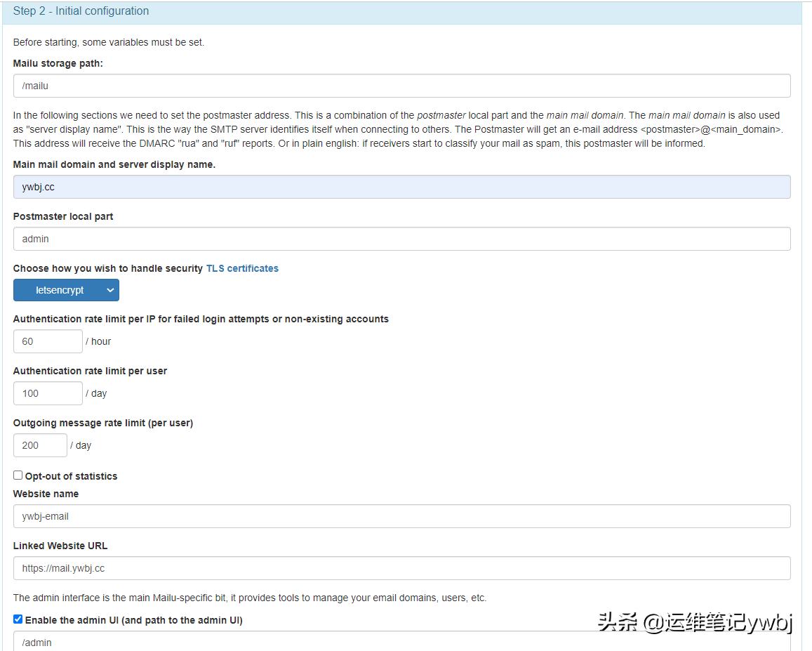Focus the Postmaster local part field
This screenshot has height=651, width=812.
tap(402, 239)
